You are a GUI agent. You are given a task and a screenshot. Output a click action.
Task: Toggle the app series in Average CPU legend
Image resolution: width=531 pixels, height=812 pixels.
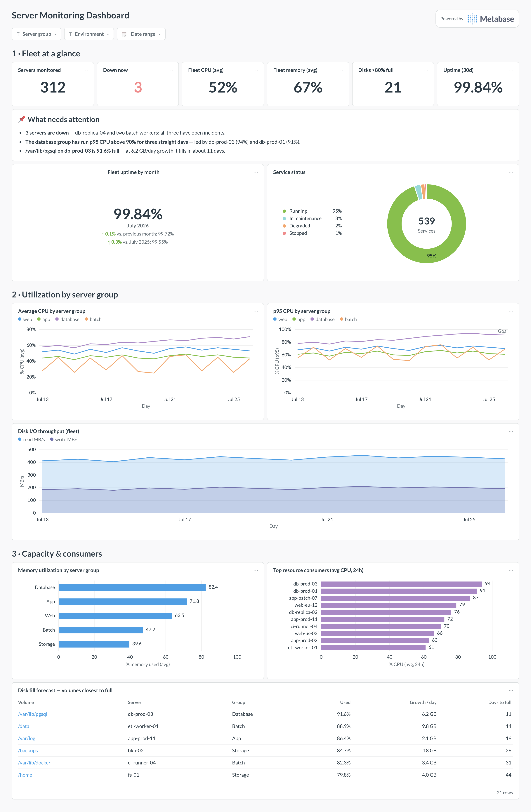(x=44, y=319)
